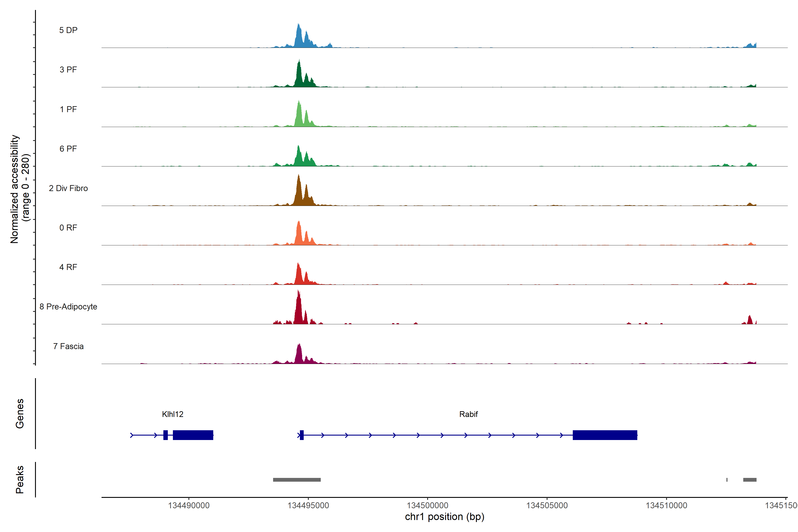This screenshot has width=798, height=532.
Task: Click the small first Rabif exon
Action: pos(302,435)
